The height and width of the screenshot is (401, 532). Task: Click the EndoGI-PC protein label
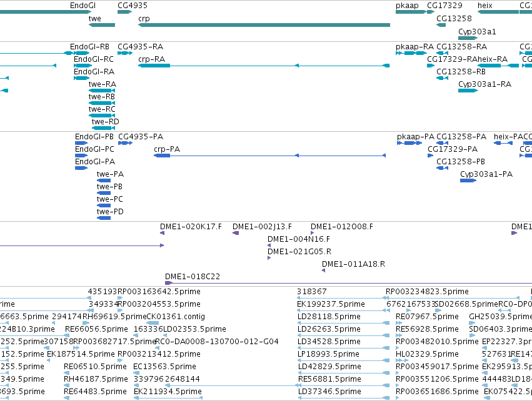click(x=94, y=149)
